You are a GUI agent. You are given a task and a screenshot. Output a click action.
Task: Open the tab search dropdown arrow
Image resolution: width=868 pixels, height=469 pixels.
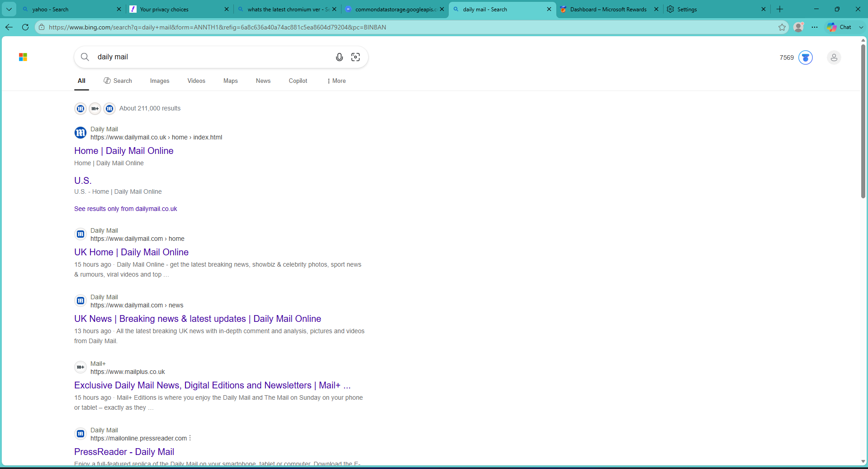[9, 9]
